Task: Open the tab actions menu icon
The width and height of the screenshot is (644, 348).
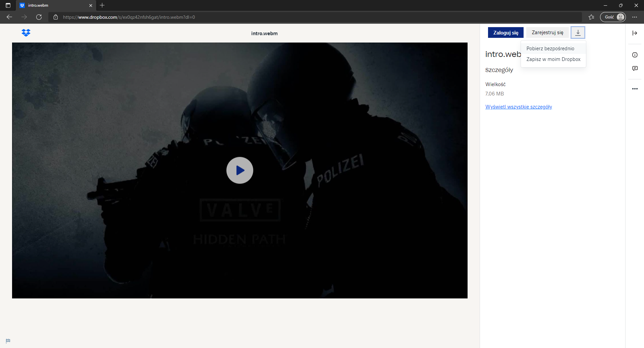Action: pyautogui.click(x=8, y=5)
